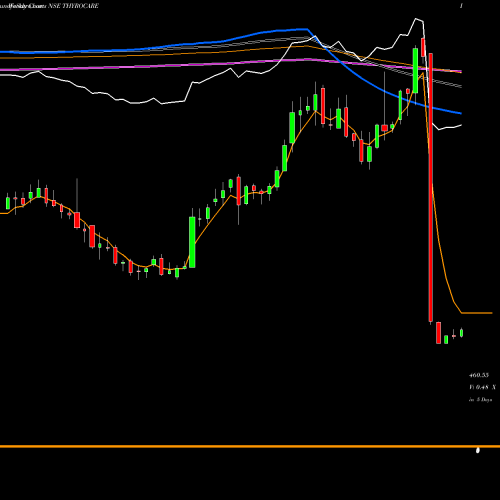Click the NSE THYROCARE chart title
Screen dimensions: 500x500
[x=73, y=6]
